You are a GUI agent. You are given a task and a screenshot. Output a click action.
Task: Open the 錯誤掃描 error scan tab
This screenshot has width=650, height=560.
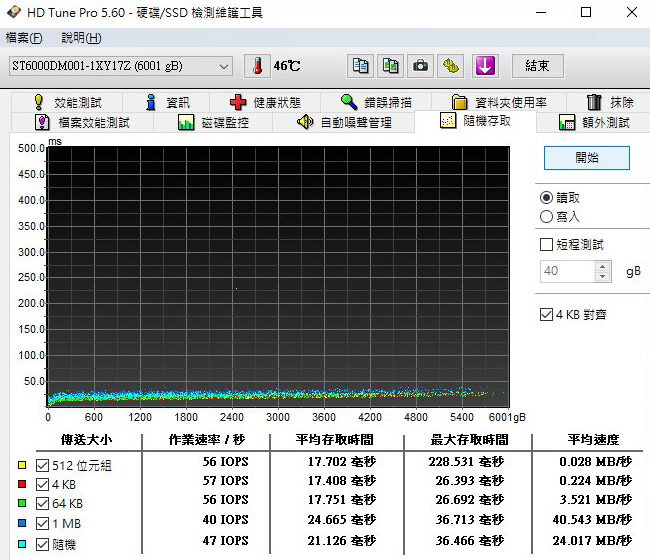[x=375, y=102]
